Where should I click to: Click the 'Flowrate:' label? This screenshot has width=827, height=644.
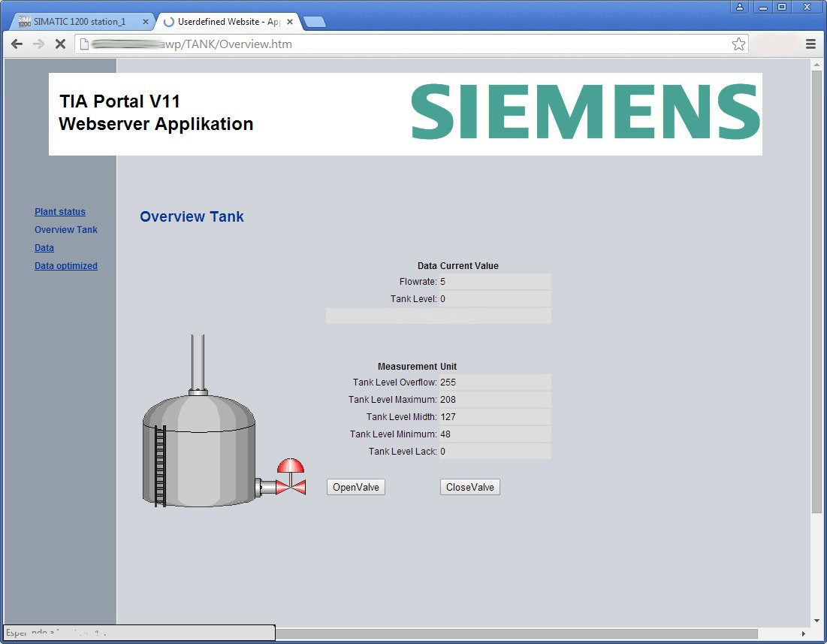click(418, 282)
